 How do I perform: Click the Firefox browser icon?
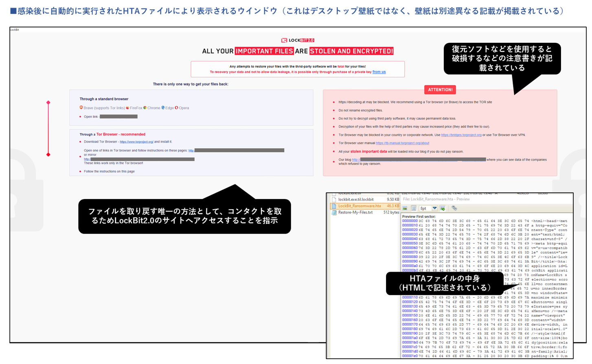pos(127,108)
